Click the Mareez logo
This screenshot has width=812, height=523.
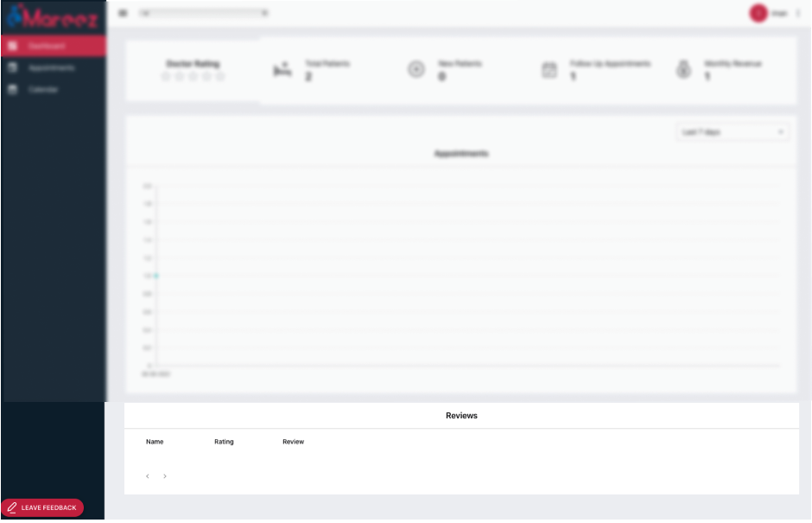coord(52,16)
